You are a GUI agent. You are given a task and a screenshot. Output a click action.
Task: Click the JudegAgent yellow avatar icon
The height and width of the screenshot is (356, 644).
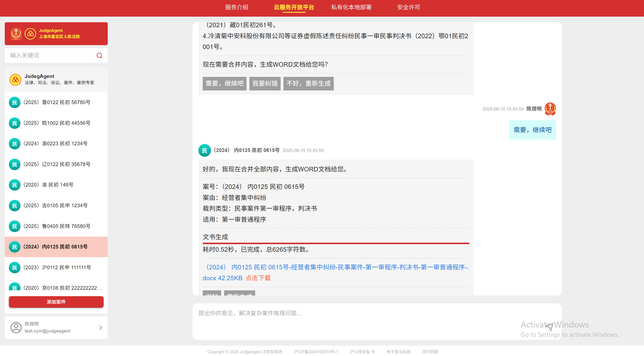click(x=15, y=79)
